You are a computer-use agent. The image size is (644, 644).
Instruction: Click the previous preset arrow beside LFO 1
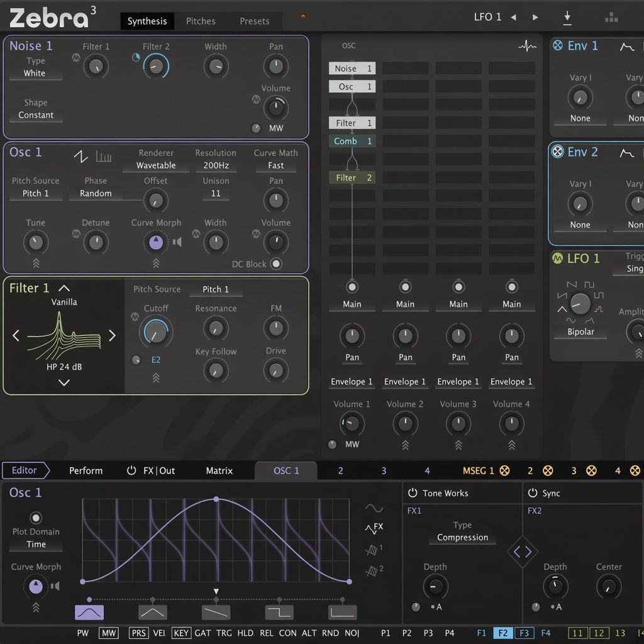513,17
